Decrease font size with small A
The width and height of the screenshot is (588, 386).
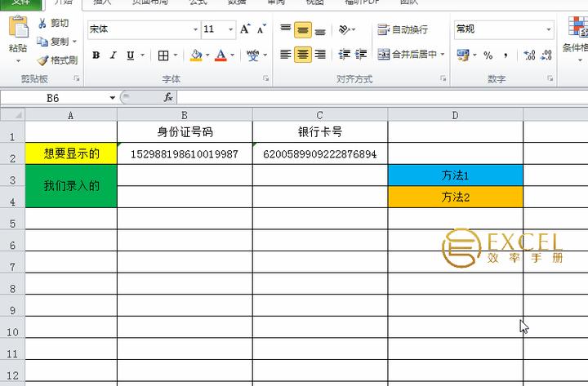pyautogui.click(x=261, y=29)
